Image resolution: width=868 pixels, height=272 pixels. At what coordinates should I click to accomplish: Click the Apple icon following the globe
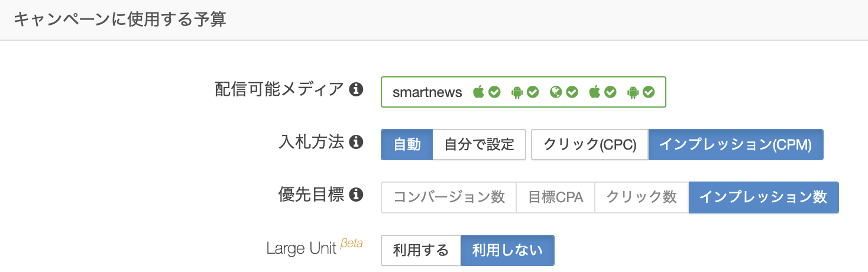(595, 92)
